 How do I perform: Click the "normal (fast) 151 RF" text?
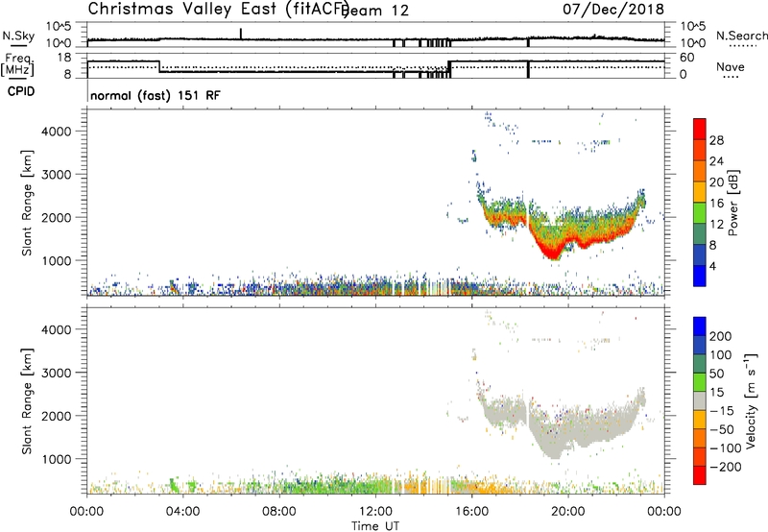[x=156, y=95]
